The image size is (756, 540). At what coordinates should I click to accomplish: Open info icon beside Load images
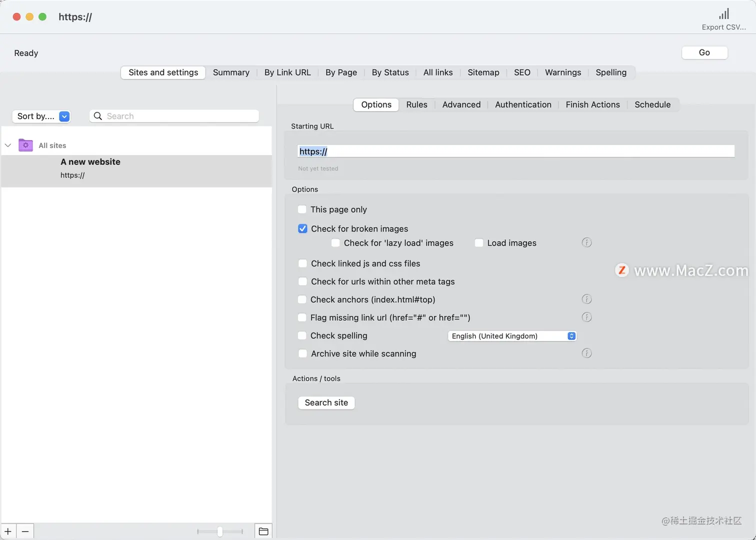pyautogui.click(x=586, y=242)
